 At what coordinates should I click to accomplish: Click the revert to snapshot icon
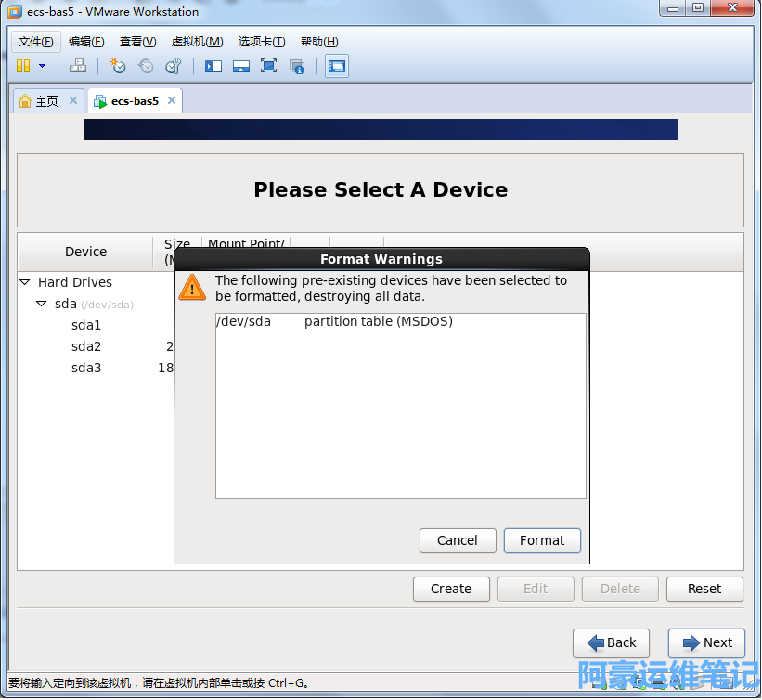click(146, 66)
